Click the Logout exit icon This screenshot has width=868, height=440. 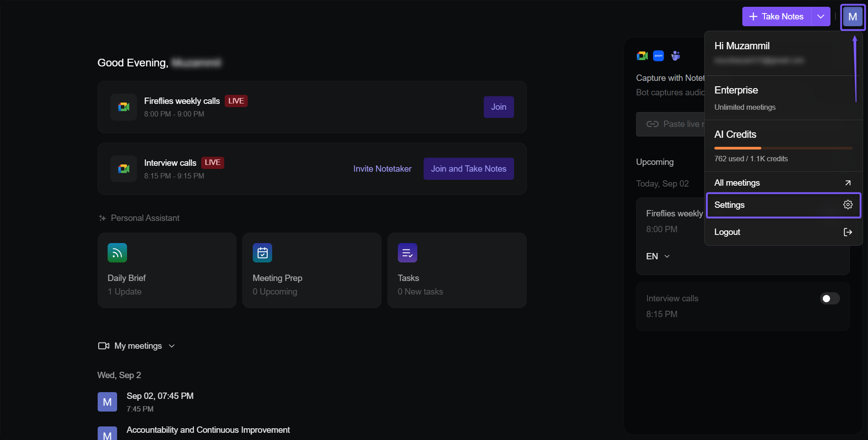(x=848, y=232)
